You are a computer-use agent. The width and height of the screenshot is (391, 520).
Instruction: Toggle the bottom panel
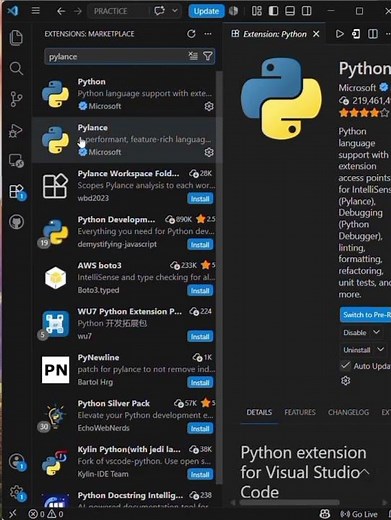(290, 11)
